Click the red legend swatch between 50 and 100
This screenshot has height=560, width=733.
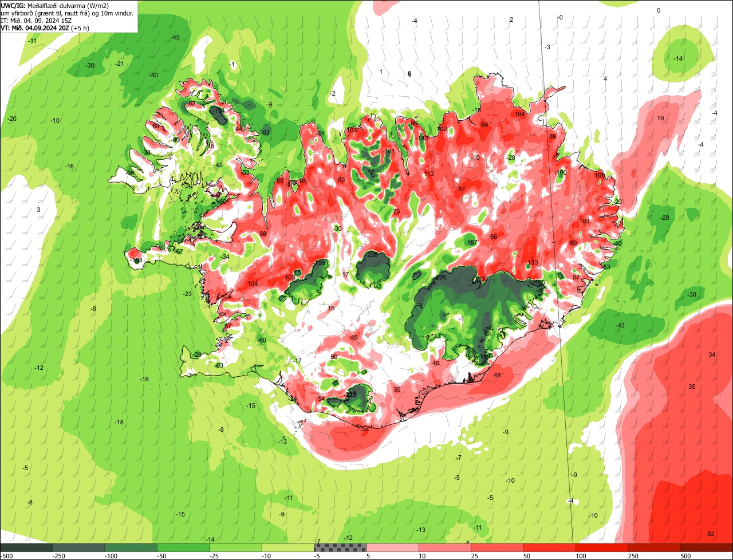[549, 547]
